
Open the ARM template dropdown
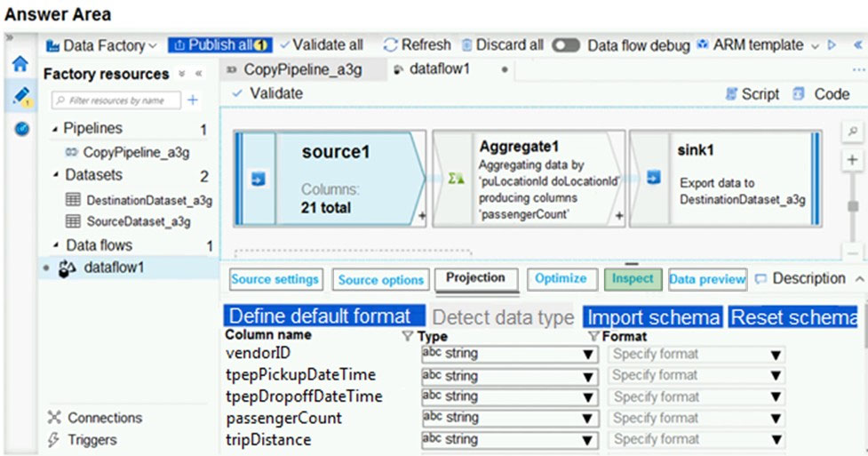click(757, 44)
